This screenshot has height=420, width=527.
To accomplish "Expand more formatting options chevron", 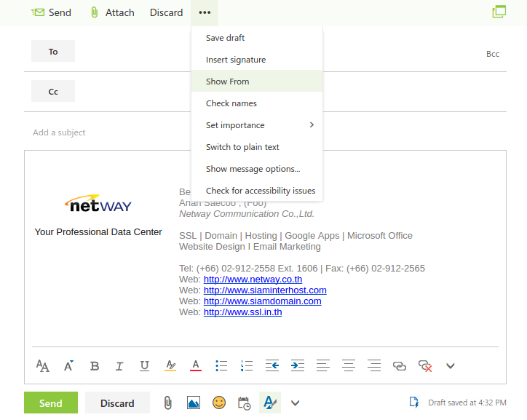I will 451,366.
